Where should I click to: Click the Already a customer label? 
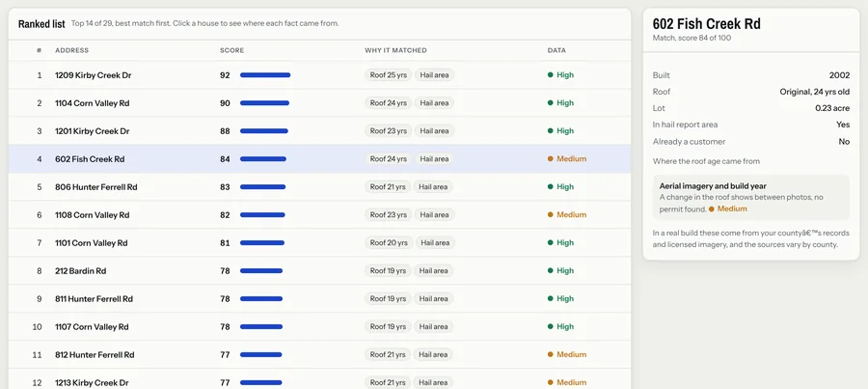pos(689,142)
